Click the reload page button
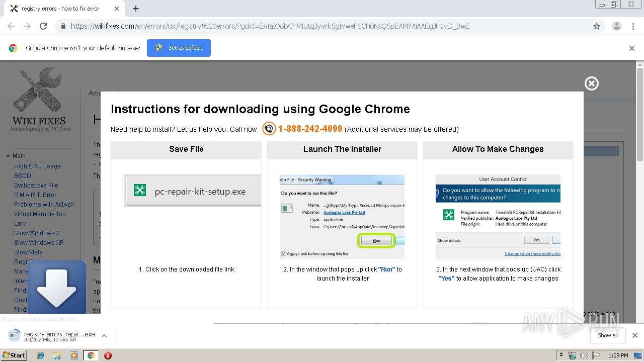The width and height of the screenshot is (644, 362). 43,26
